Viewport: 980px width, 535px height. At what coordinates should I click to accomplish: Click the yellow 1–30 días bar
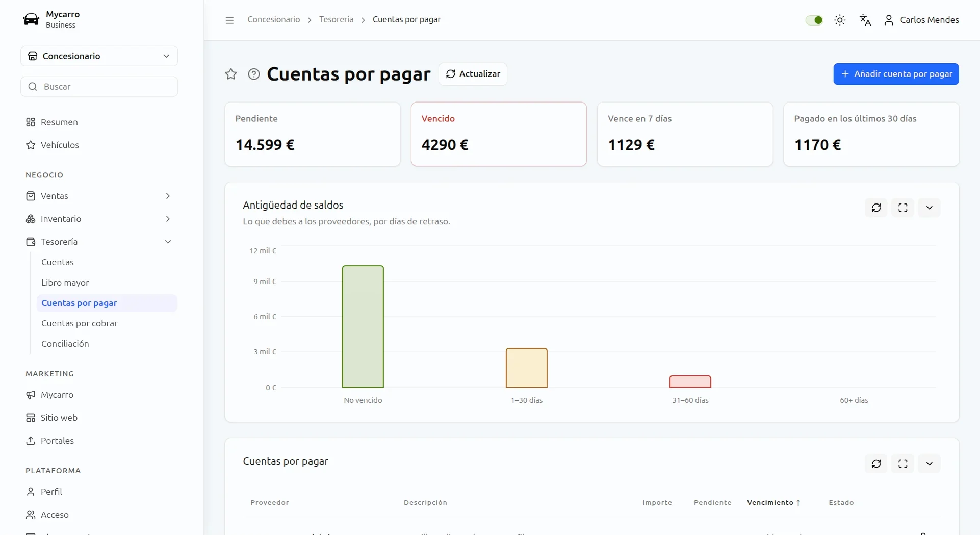(x=527, y=368)
